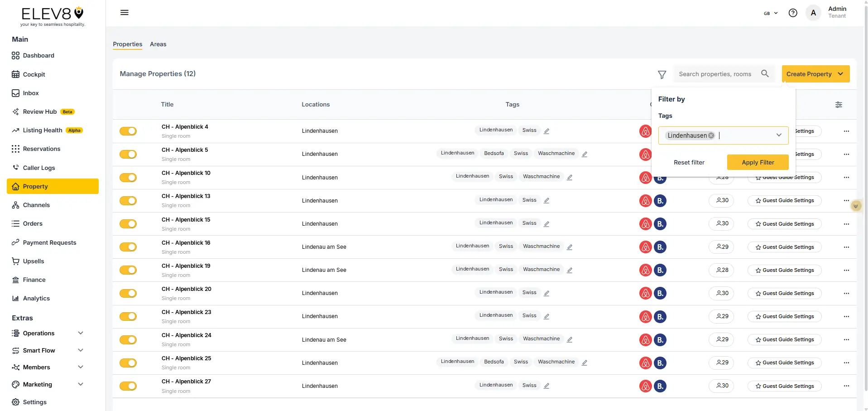Image resolution: width=868 pixels, height=411 pixels.
Task: Open more options for CH - Alpenblick 27
Action: click(x=846, y=386)
